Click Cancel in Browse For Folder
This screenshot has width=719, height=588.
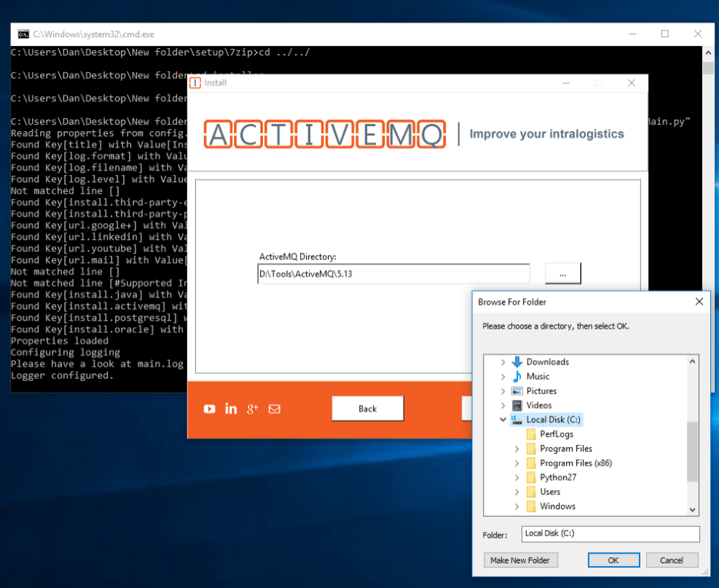pos(672,560)
